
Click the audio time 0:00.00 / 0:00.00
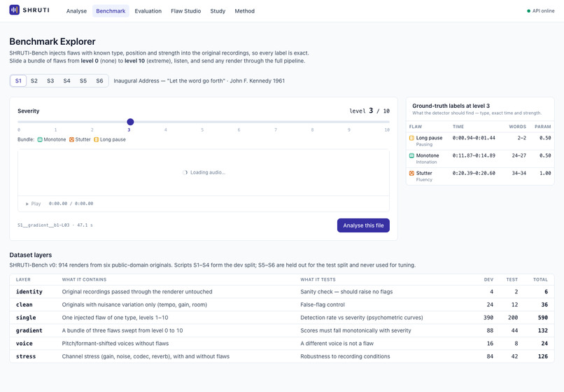coord(71,204)
